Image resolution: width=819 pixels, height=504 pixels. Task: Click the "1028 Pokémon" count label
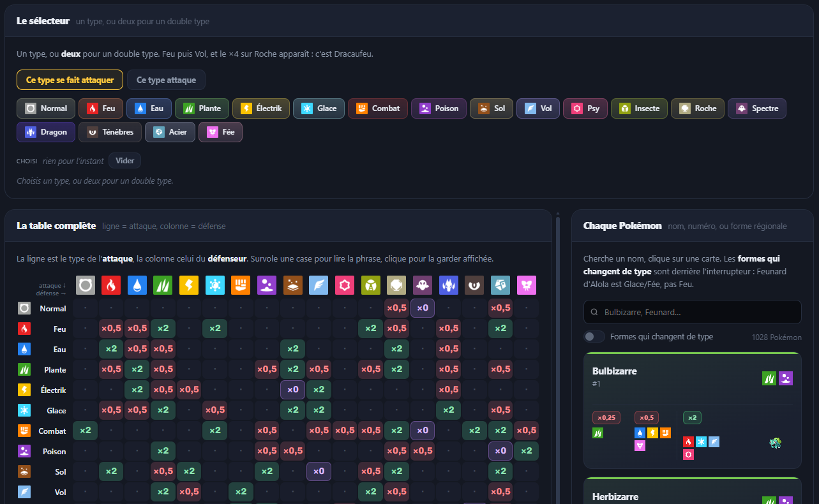coord(777,337)
